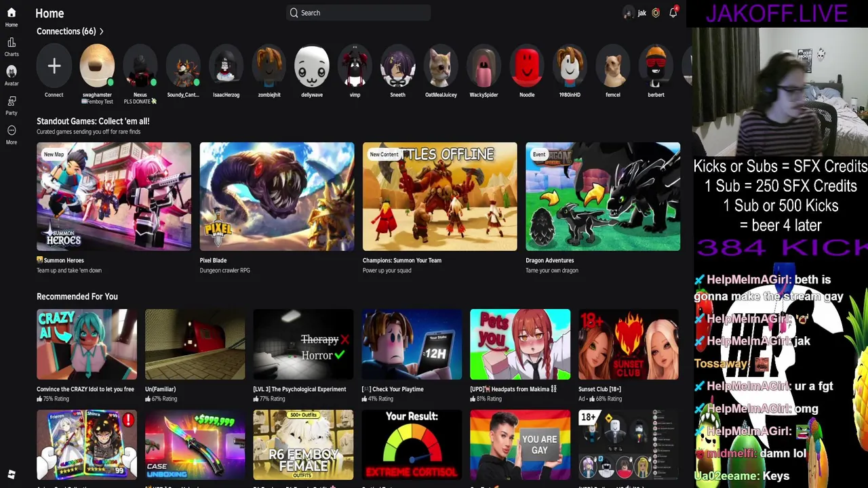
Task: Click the '67% Rating' text
Action: [164, 399]
